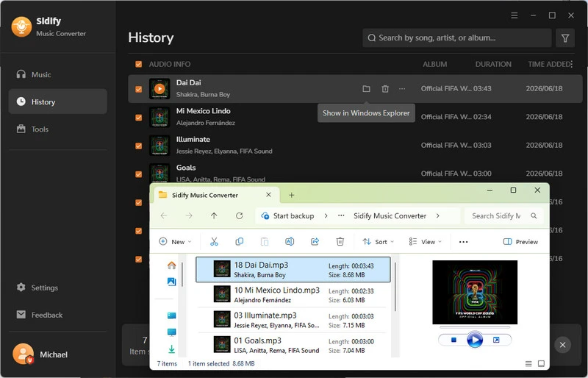The height and width of the screenshot is (378, 588).
Task: Switch preview to Windows Media Player view
Action: [496, 340]
